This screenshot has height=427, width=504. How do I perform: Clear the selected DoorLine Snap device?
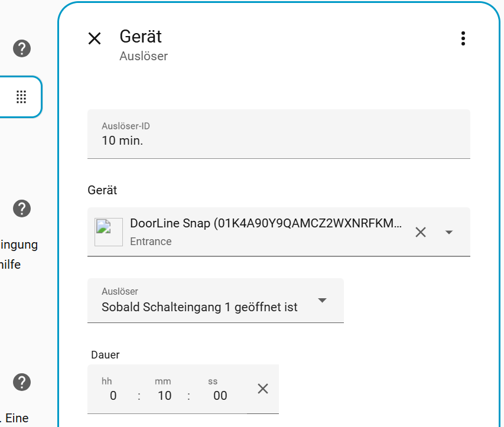tap(420, 232)
